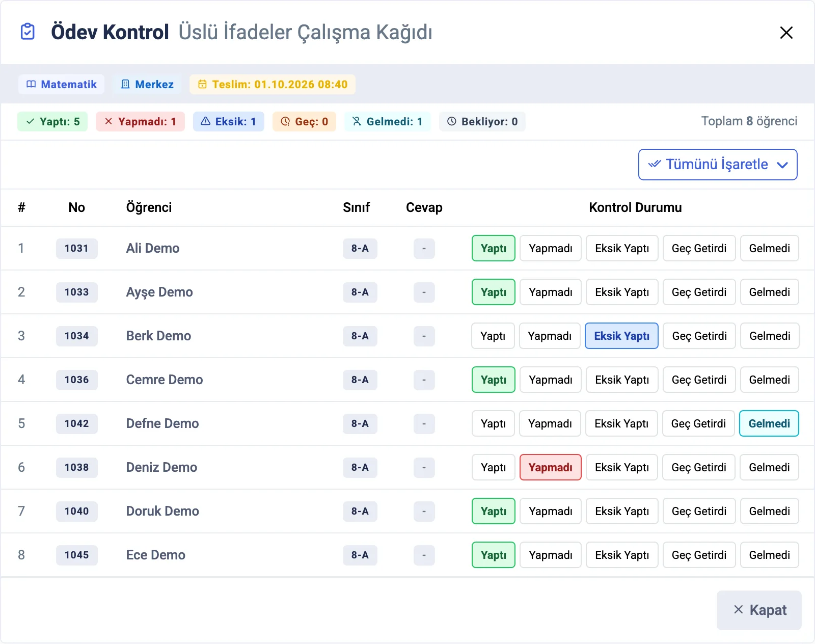Click student number 1031
The image size is (815, 644).
pyautogui.click(x=76, y=248)
